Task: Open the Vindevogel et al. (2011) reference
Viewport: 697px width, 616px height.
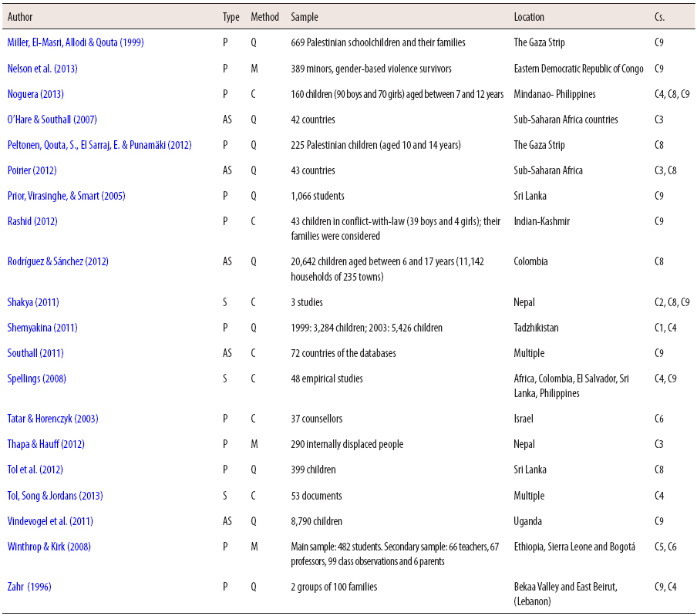Action: click(52, 520)
